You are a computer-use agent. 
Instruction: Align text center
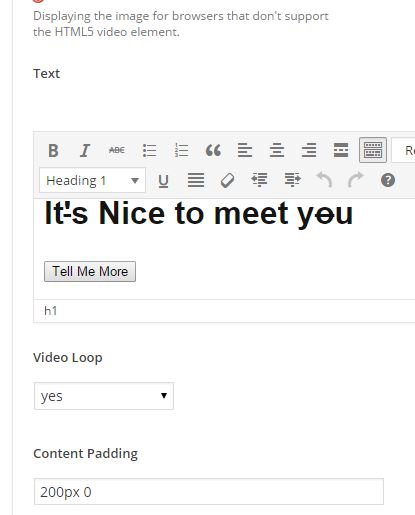[x=277, y=150]
